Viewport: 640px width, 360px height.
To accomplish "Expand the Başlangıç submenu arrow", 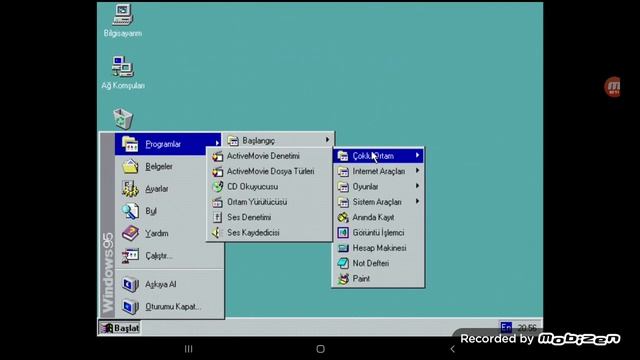I will (327, 140).
